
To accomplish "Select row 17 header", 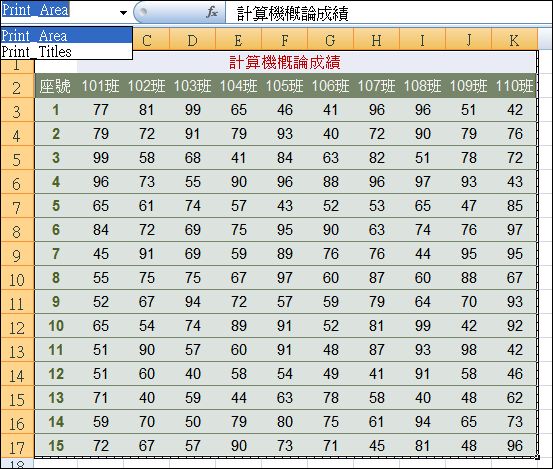I will 17,446.
